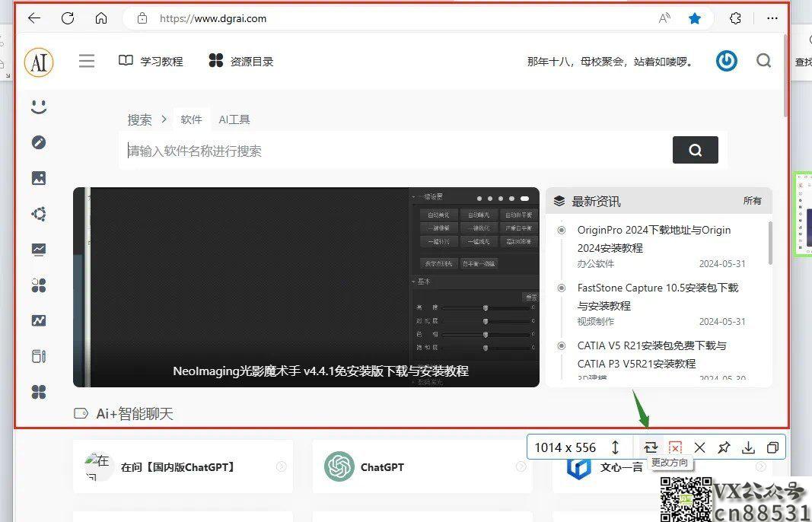812x522 pixels.
Task: Select the Ubuntu-style circle sidebar icon
Action: [x=39, y=214]
